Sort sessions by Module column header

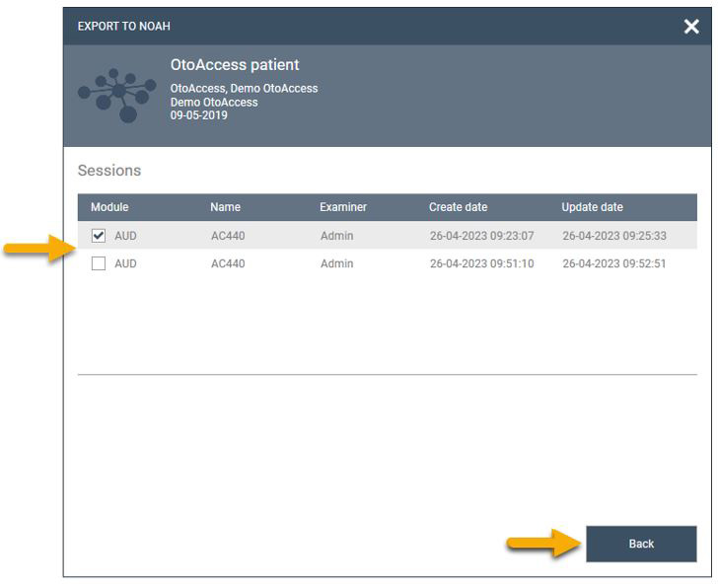point(109,207)
